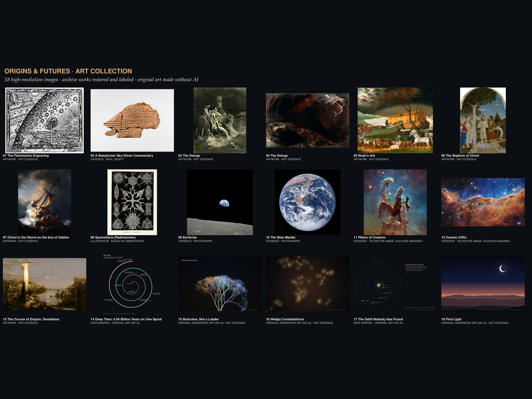The width and height of the screenshot is (532, 399).
Task: Click caption text '10 The Blue Marble'
Action: click(x=281, y=237)
